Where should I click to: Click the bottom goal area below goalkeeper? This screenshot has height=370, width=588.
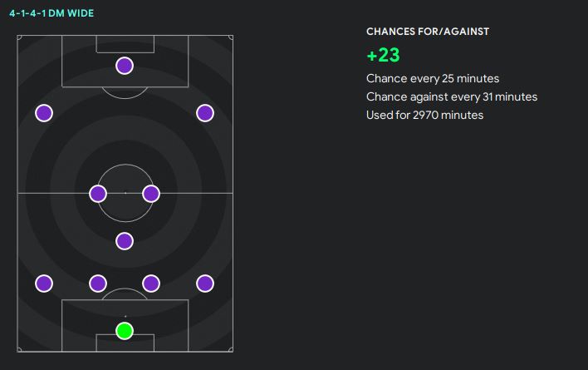(x=125, y=344)
